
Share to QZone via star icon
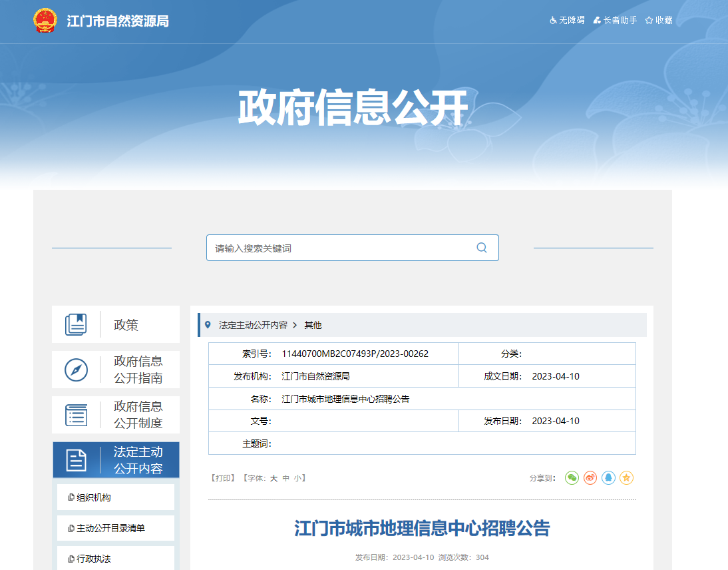[626, 477]
